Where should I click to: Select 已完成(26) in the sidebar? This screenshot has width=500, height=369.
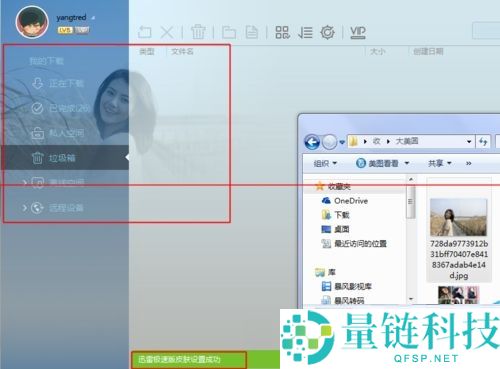[x=65, y=108]
